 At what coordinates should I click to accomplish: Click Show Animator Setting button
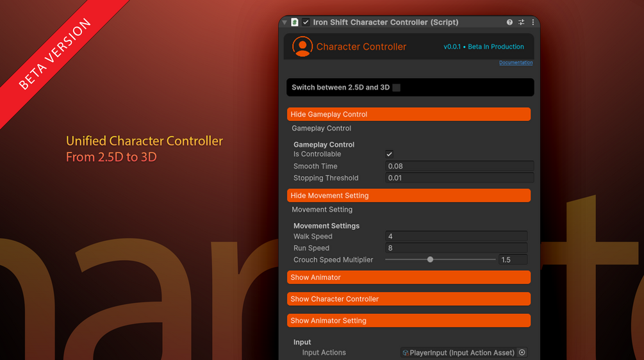point(409,320)
